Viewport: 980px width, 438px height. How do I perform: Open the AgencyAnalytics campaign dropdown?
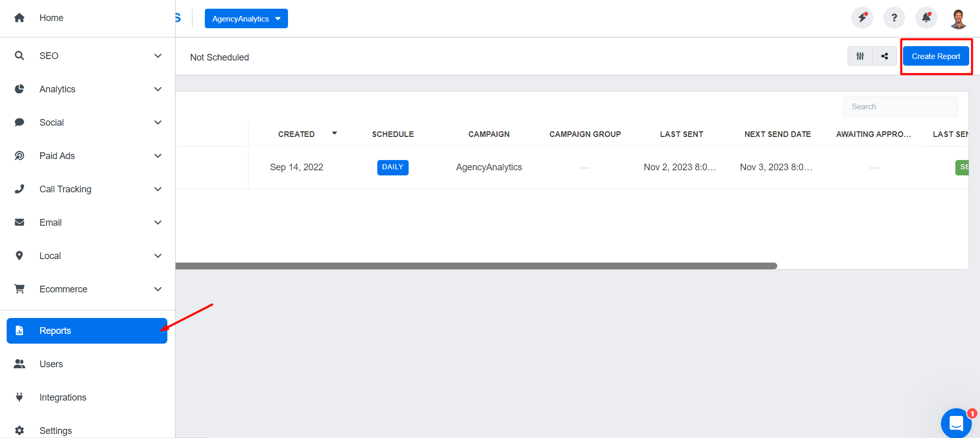tap(246, 18)
